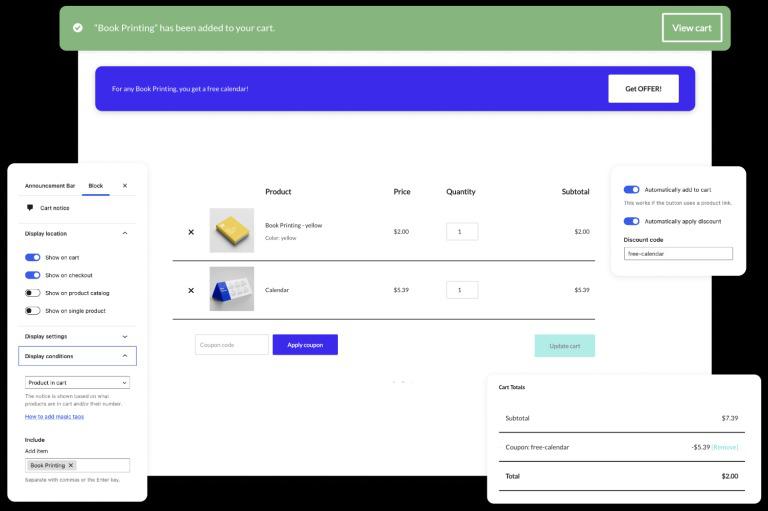The width and height of the screenshot is (768, 511).
Task: Click the Coupon code input field
Action: click(231, 345)
